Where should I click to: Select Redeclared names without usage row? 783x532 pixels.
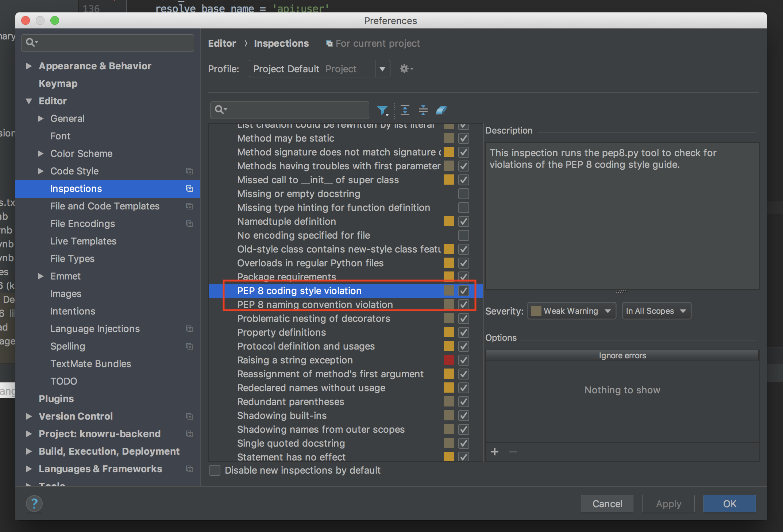point(346,388)
